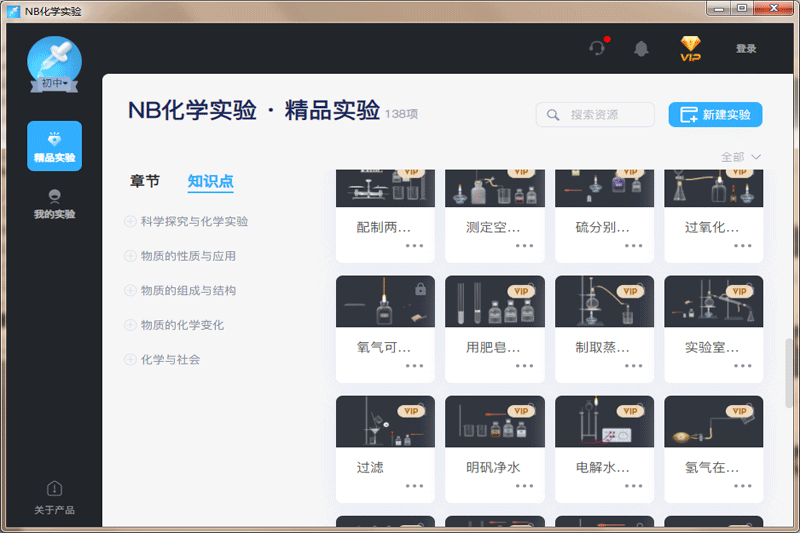The width and height of the screenshot is (800, 533).
Task: Switch to the 知识点 tab
Action: point(210,181)
